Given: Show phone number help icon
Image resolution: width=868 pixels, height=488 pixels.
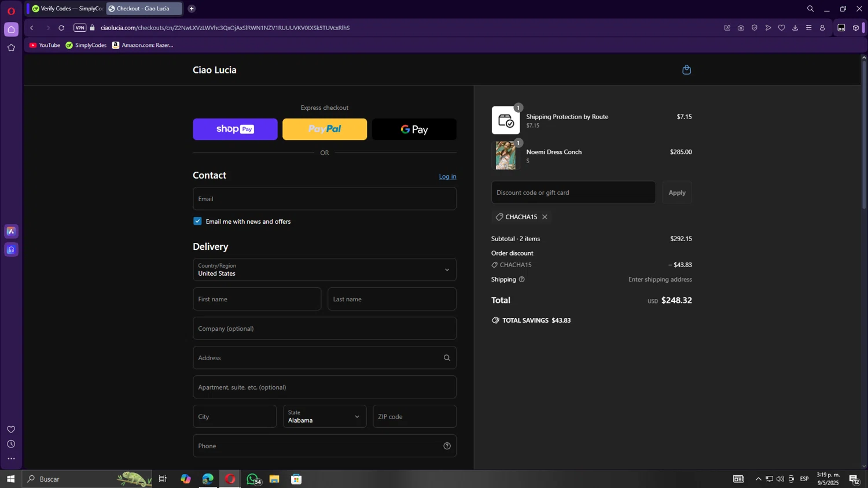Looking at the screenshot, I should (x=447, y=446).
